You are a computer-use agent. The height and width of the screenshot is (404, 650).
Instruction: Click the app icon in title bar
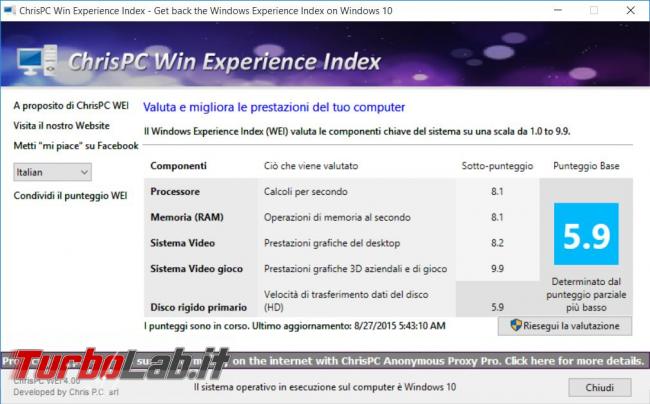tap(9, 10)
